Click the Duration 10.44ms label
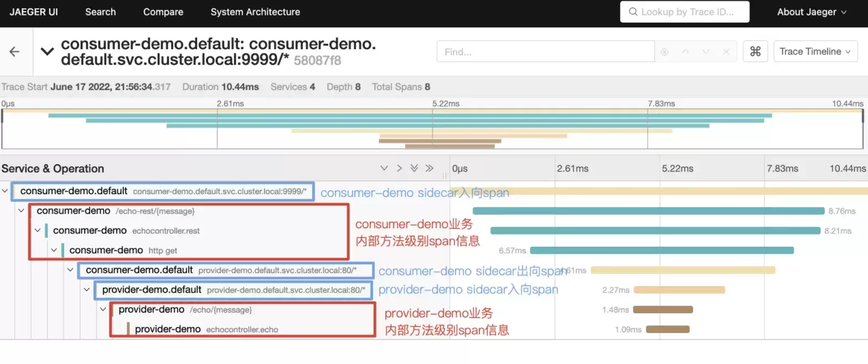868x364 pixels. point(220,87)
